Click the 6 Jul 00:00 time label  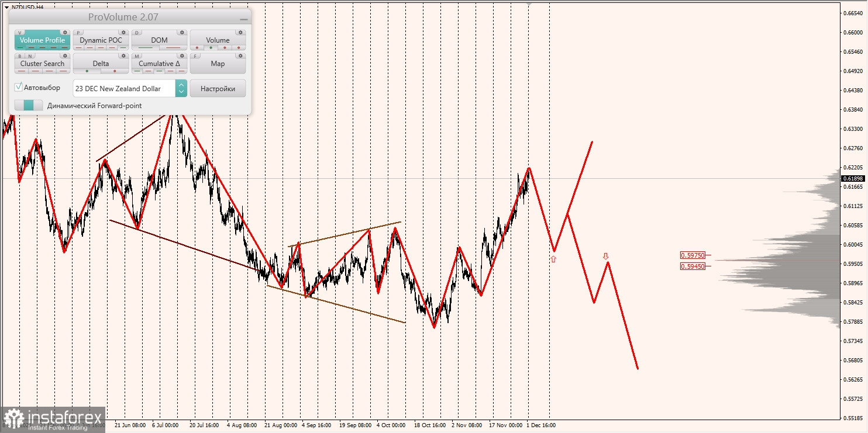pos(165,425)
